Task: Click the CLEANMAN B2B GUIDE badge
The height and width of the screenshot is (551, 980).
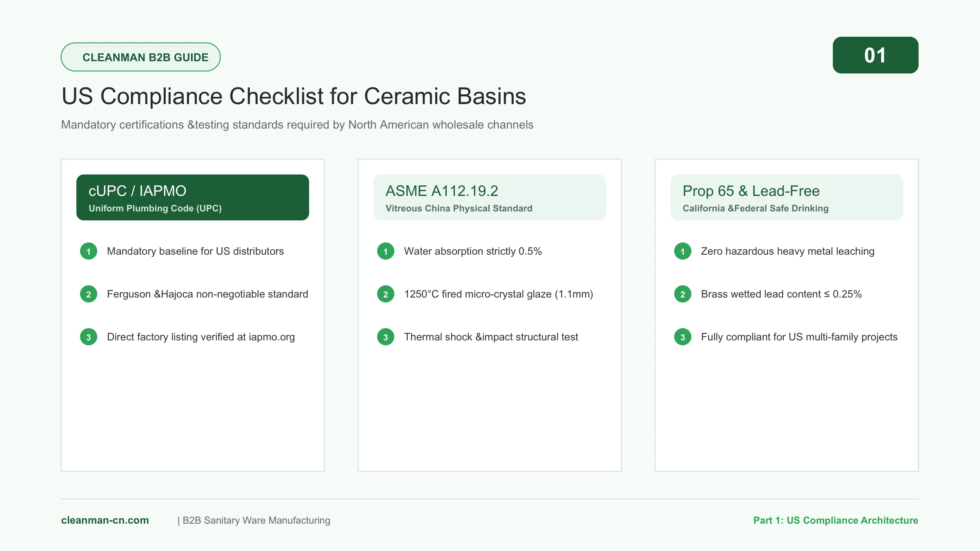Action: (x=140, y=57)
